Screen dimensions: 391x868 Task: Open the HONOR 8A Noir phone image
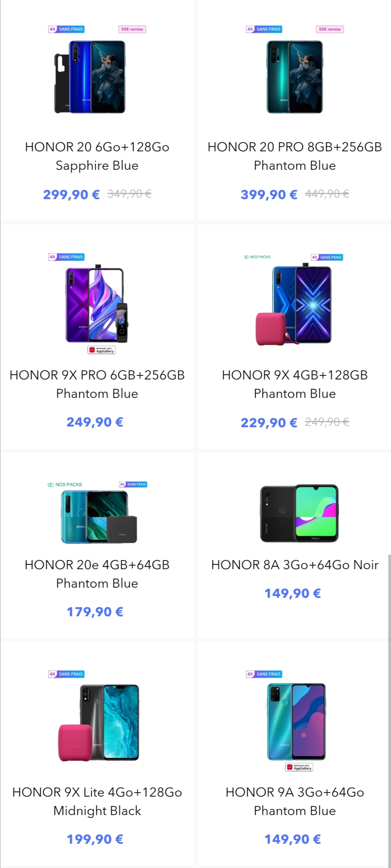pyautogui.click(x=299, y=513)
